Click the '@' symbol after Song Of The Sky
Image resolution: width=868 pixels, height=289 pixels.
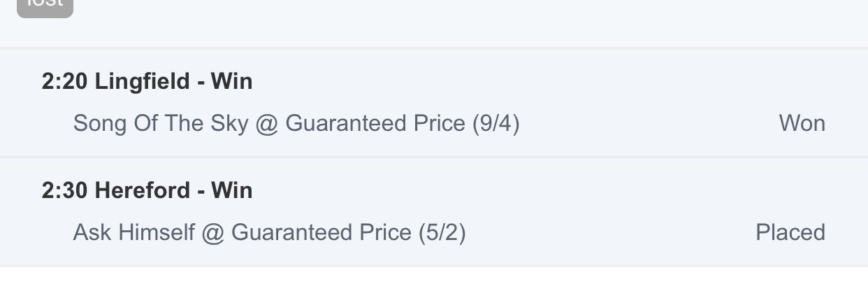click(267, 125)
